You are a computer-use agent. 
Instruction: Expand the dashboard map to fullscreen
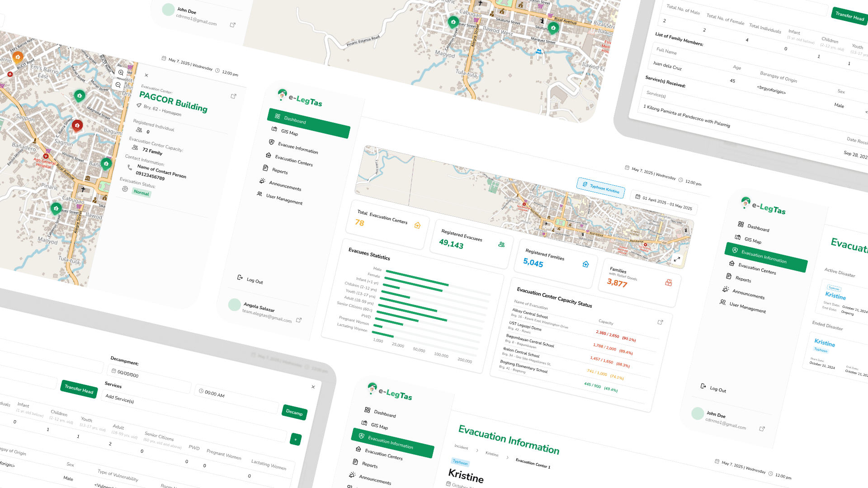pyautogui.click(x=677, y=259)
